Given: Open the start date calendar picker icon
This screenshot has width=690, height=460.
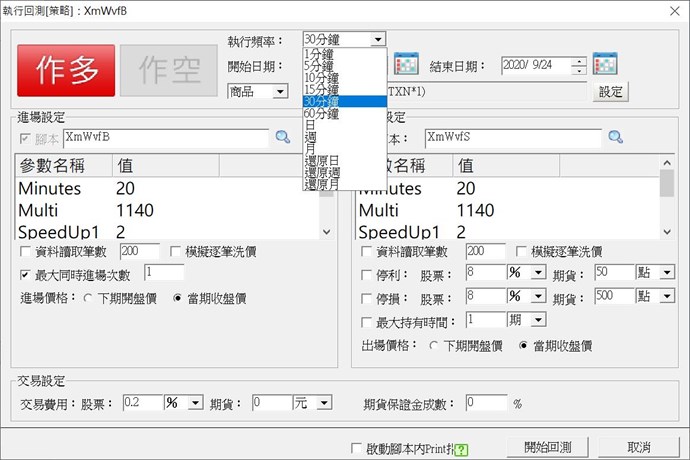Looking at the screenshot, I should point(406,65).
